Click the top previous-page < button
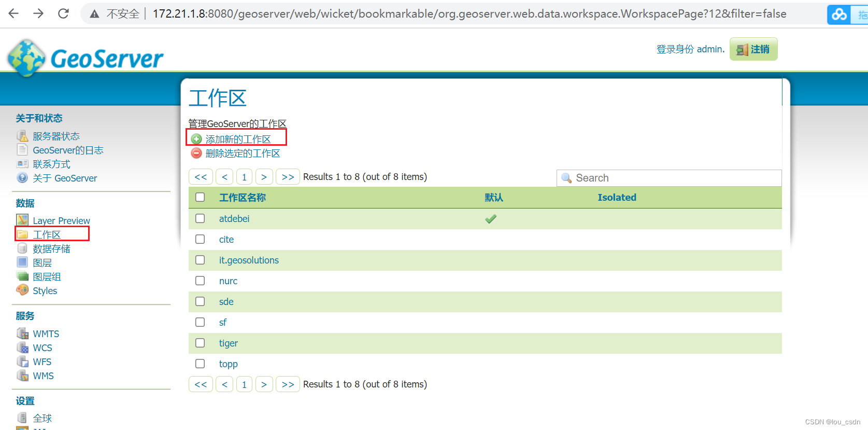Image resolution: width=868 pixels, height=430 pixels. pos(224,177)
